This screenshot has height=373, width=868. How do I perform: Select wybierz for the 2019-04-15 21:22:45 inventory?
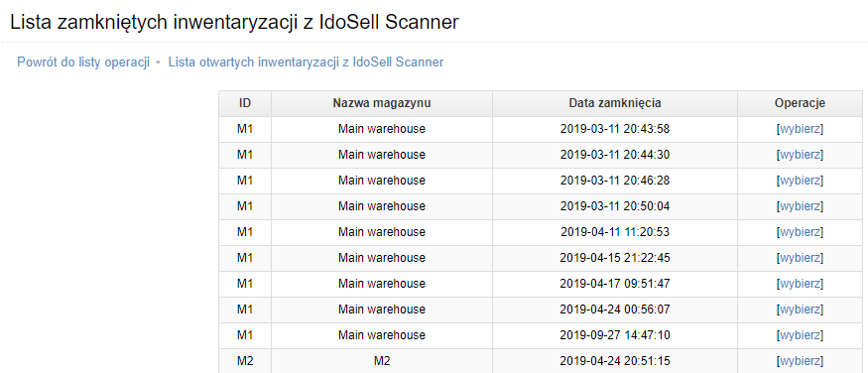click(800, 258)
